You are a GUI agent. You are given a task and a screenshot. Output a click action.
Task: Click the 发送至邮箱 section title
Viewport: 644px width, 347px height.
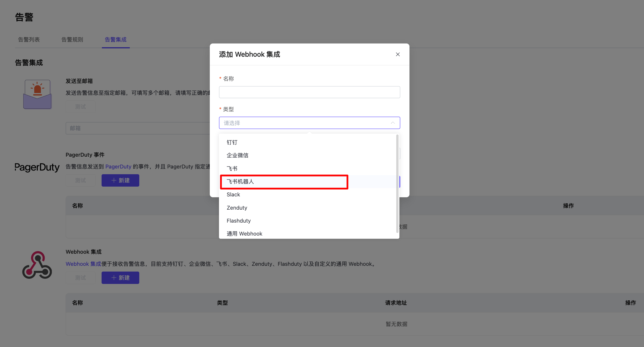click(x=79, y=81)
